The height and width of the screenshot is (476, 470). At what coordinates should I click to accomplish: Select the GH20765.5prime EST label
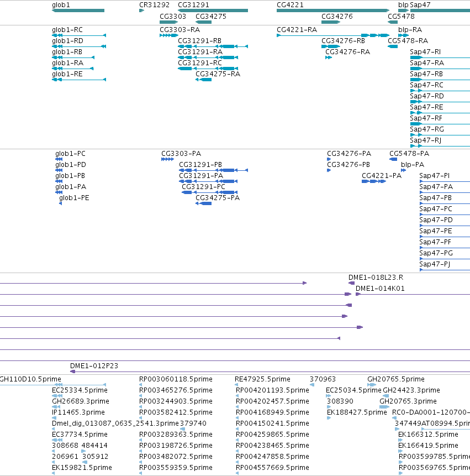click(395, 379)
